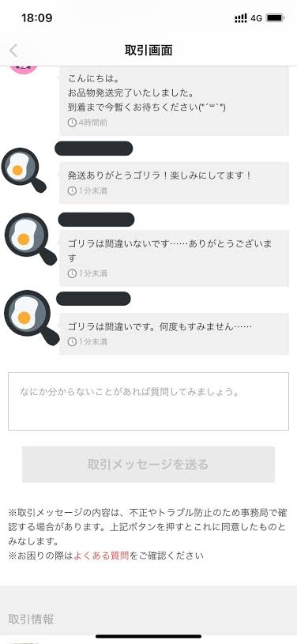Screen dimensions: 297x644
Task: Tap the second fried egg pan avatar
Action: [29, 239]
